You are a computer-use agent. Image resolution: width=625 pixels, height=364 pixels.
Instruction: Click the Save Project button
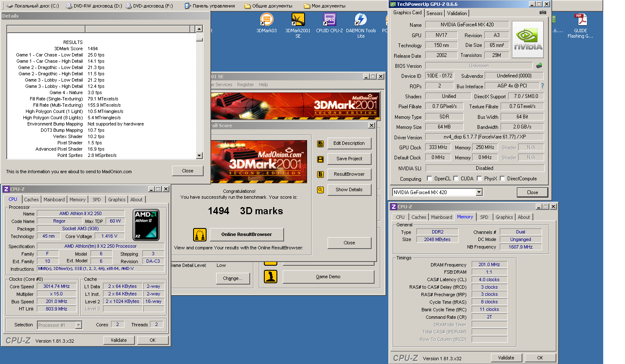(349, 159)
